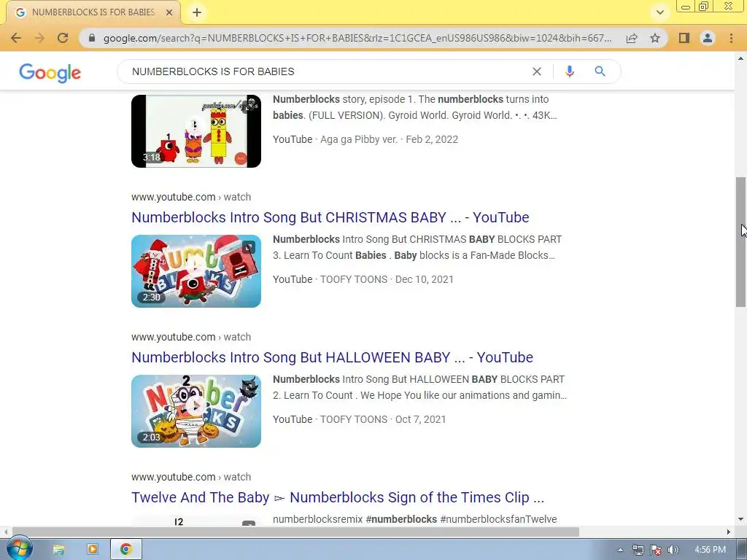This screenshot has height=560, width=747.
Task: Show hidden system tray icons
Action: pyautogui.click(x=620, y=550)
